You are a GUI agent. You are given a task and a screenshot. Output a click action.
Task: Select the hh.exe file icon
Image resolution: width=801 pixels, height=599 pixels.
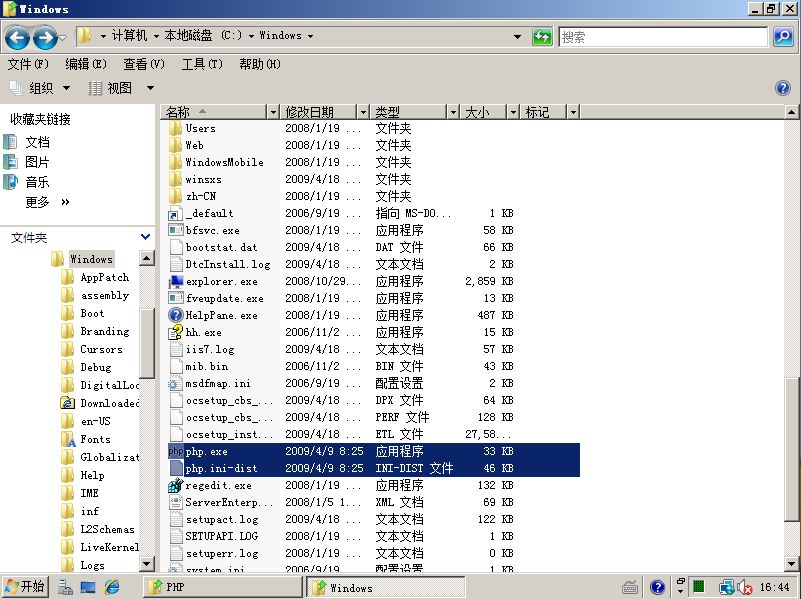coord(175,332)
